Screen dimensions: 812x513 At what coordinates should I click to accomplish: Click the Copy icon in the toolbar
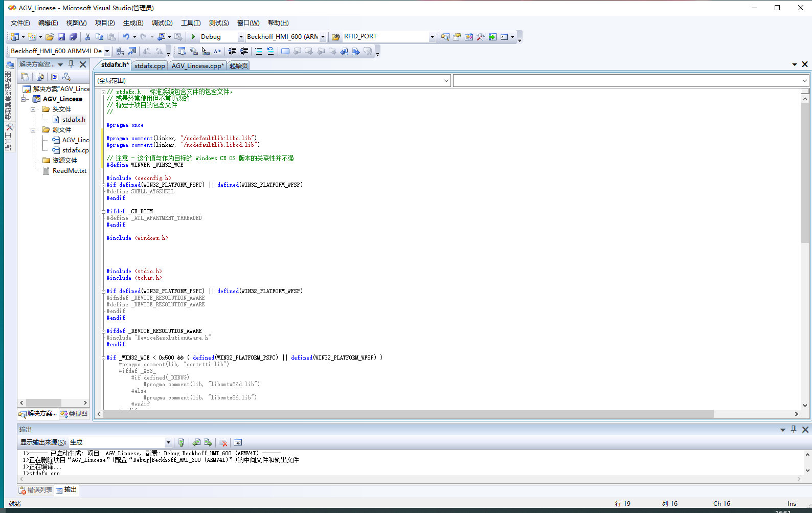point(99,37)
